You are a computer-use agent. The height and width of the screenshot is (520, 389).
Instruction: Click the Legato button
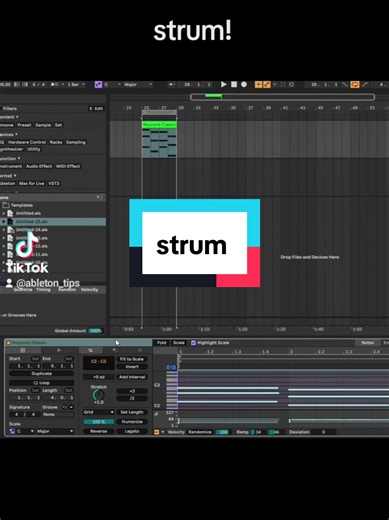click(x=132, y=431)
